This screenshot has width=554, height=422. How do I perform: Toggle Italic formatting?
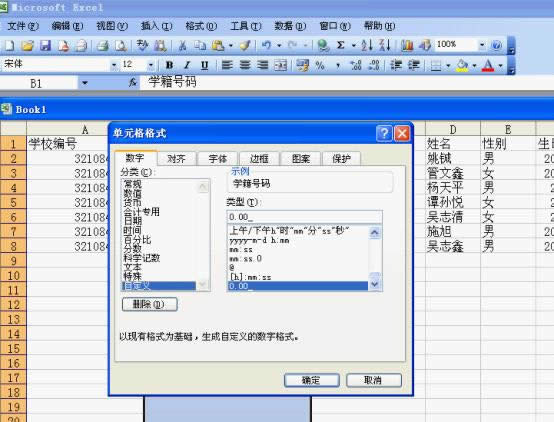click(x=187, y=65)
